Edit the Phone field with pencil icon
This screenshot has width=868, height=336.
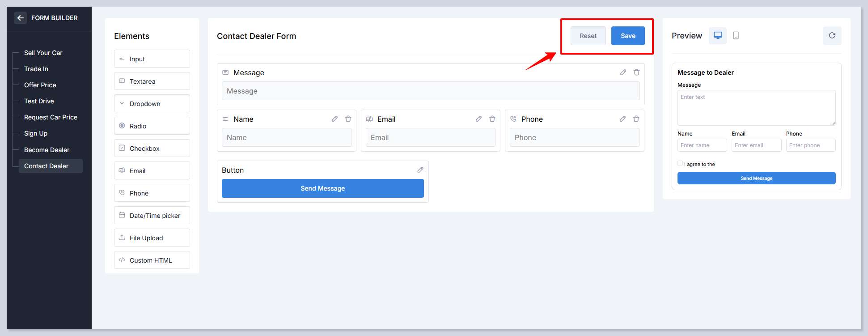(x=622, y=119)
